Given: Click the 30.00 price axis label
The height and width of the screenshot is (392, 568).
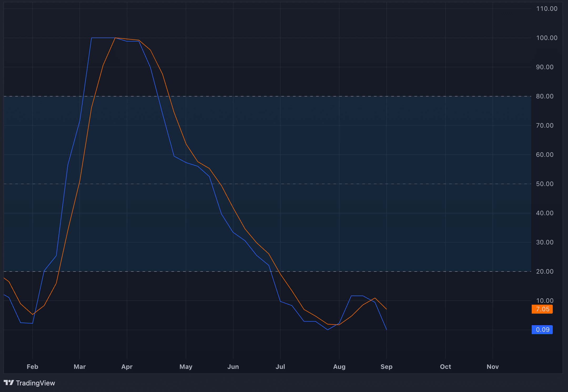Looking at the screenshot, I should pos(545,242).
